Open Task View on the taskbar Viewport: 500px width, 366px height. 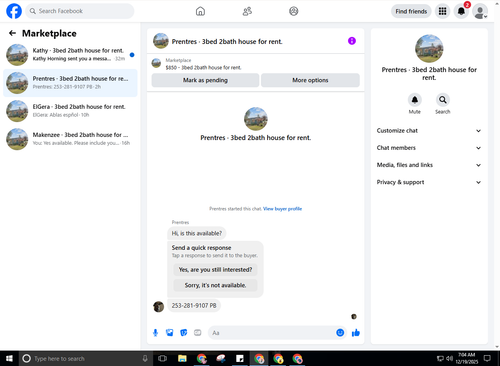coord(162,359)
